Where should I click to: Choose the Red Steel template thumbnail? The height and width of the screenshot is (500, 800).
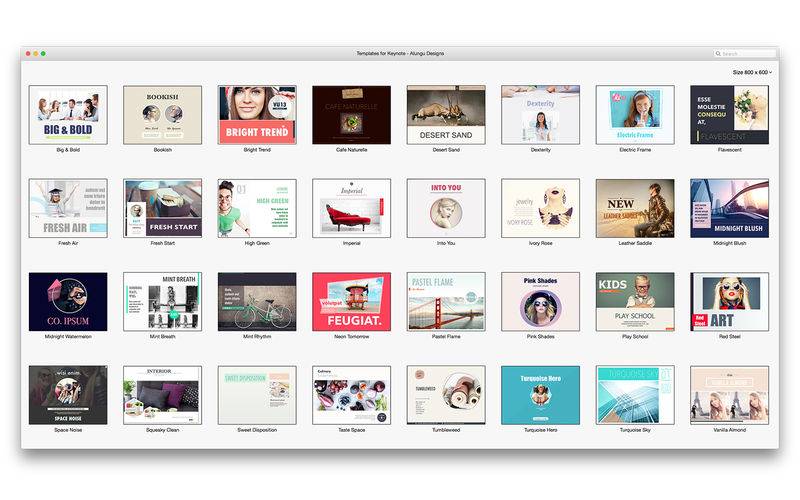pyautogui.click(x=730, y=302)
